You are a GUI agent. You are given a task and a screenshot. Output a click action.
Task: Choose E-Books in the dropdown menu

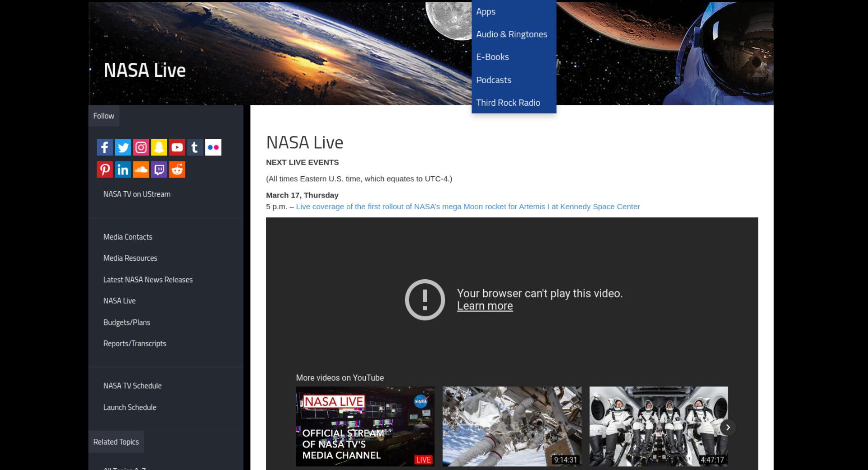click(514, 57)
